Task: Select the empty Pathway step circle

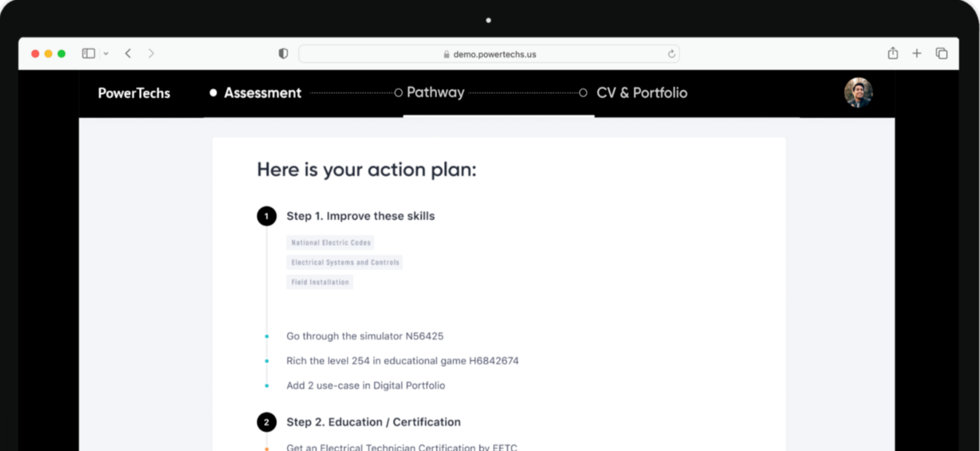Action: 398,92
